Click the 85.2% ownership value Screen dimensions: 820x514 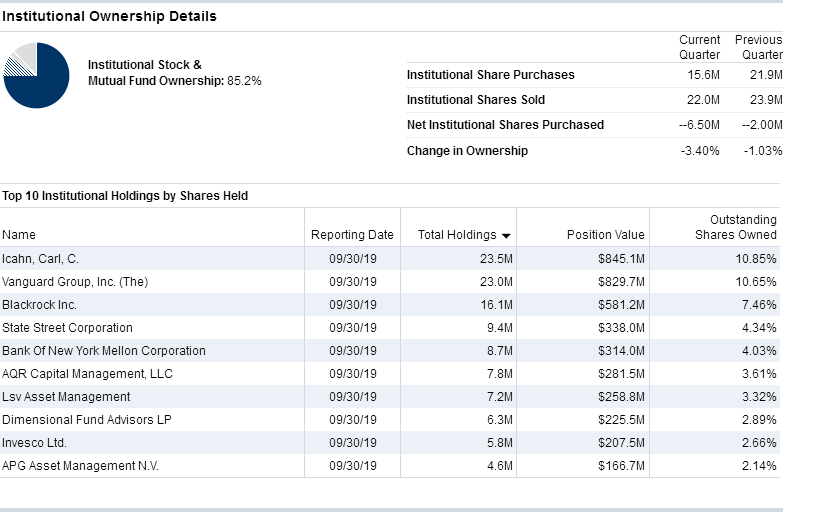point(244,81)
